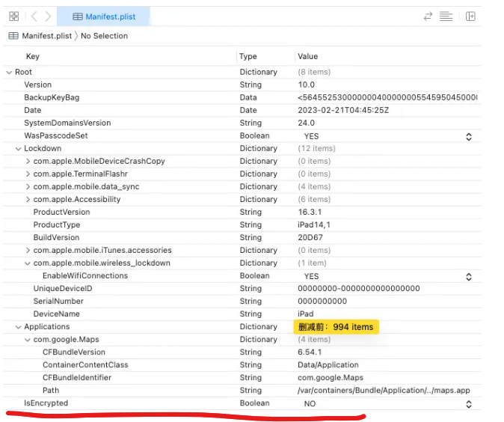Select the ProductType key
The height and width of the screenshot is (422, 504).
point(57,224)
